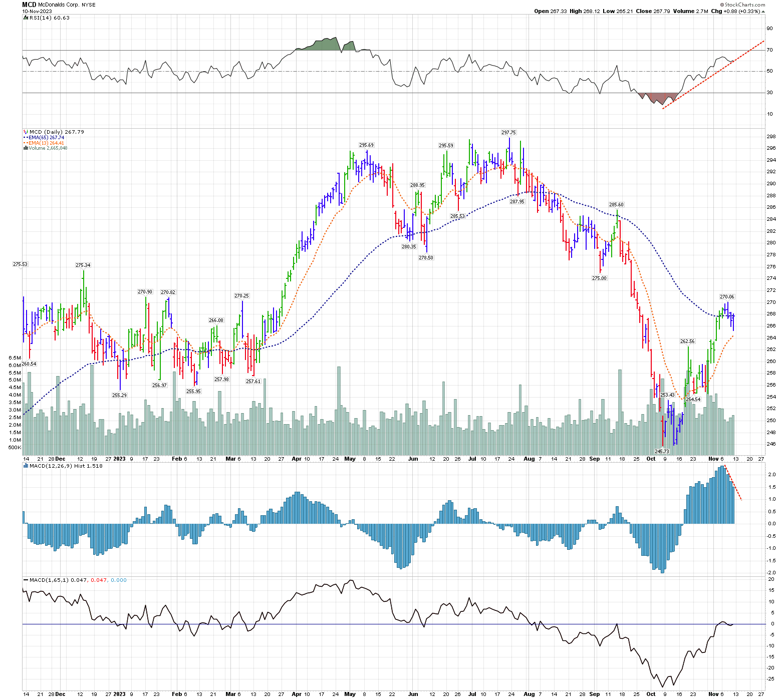Click the 275.00 price label

click(599, 278)
